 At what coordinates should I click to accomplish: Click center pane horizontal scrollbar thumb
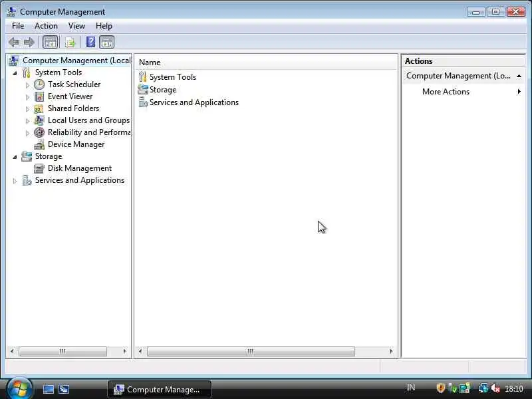(251, 351)
